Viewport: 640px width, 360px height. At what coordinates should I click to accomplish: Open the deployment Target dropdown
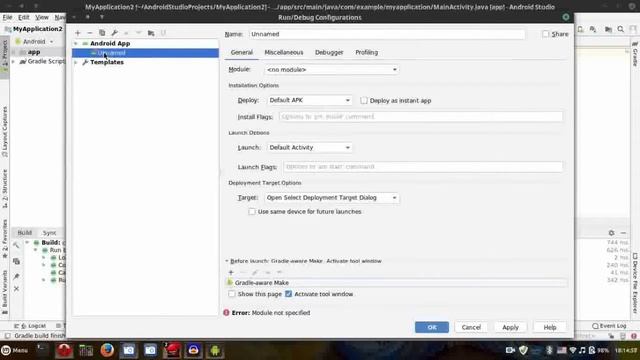[x=331, y=198]
